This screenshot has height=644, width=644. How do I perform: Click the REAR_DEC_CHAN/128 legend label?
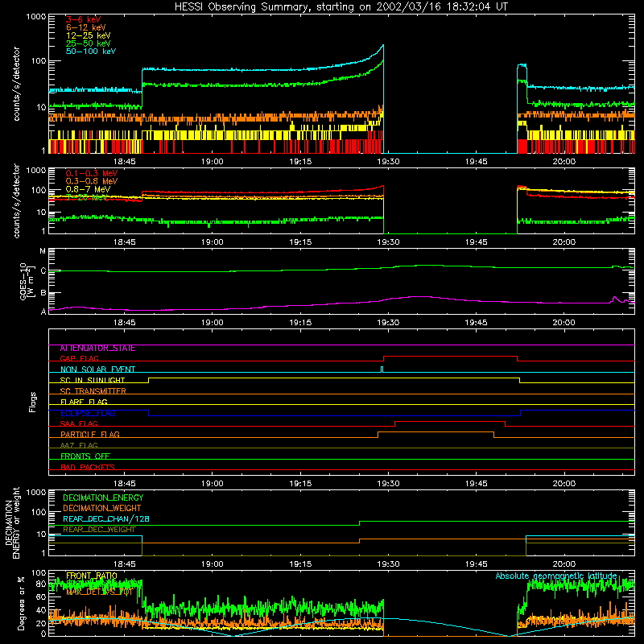pos(106,519)
